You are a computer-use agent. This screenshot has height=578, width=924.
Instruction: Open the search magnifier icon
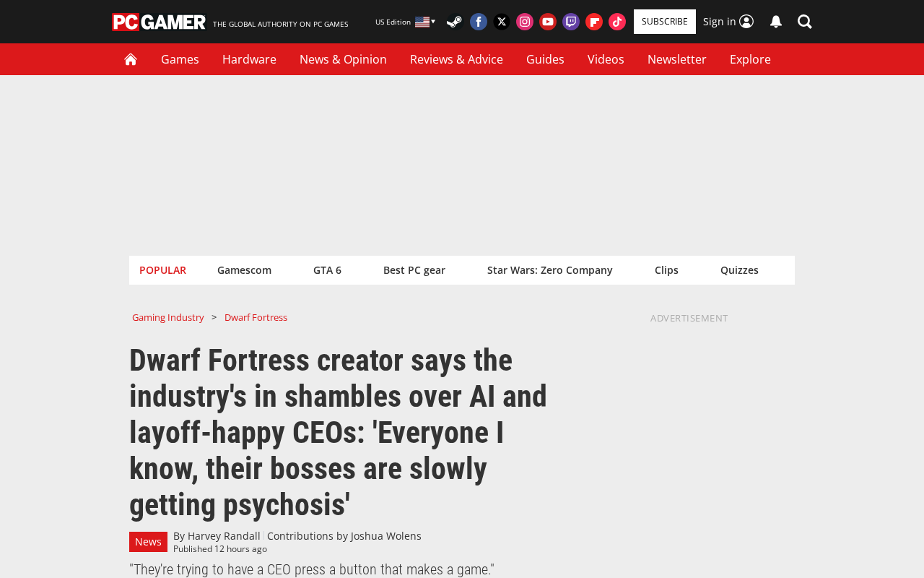pyautogui.click(x=805, y=22)
